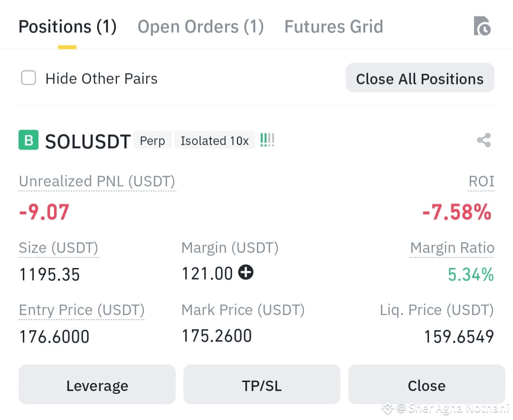Set take profit via TP/SL button
Image resolution: width=513 pixels, height=420 pixels.
(262, 384)
